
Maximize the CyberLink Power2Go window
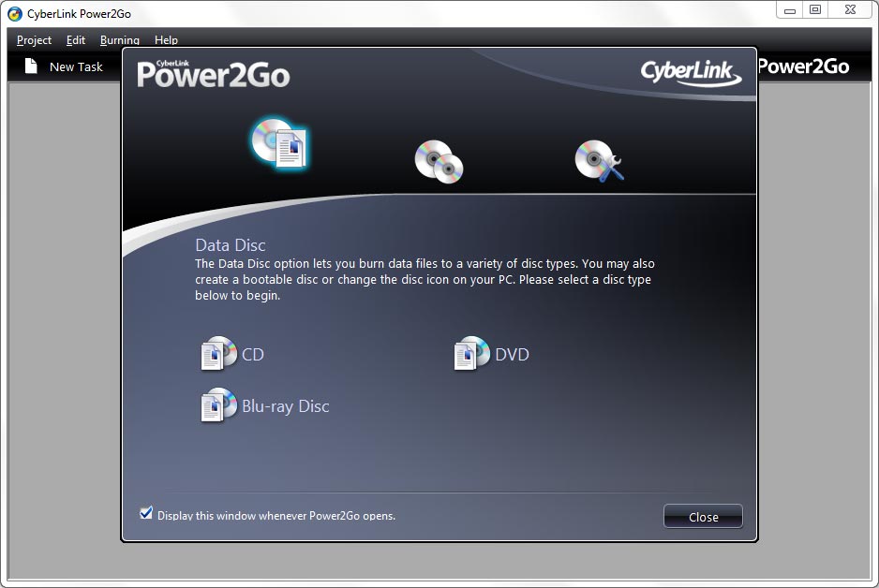tap(815, 10)
